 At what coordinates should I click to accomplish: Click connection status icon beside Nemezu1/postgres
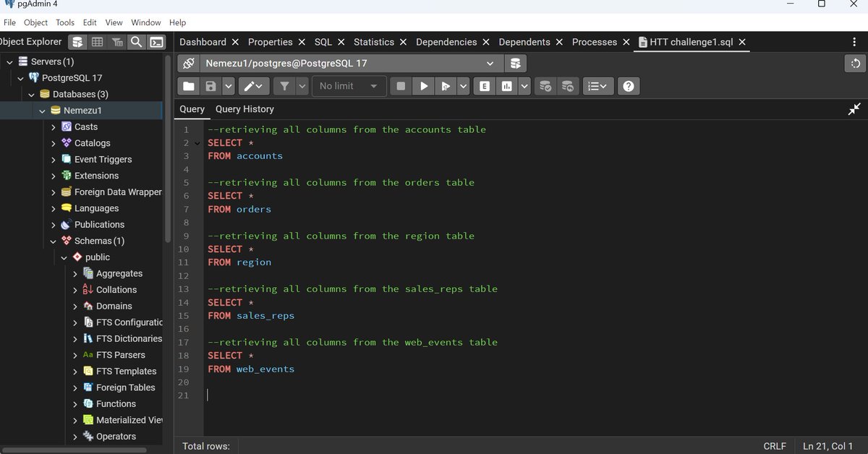click(188, 63)
